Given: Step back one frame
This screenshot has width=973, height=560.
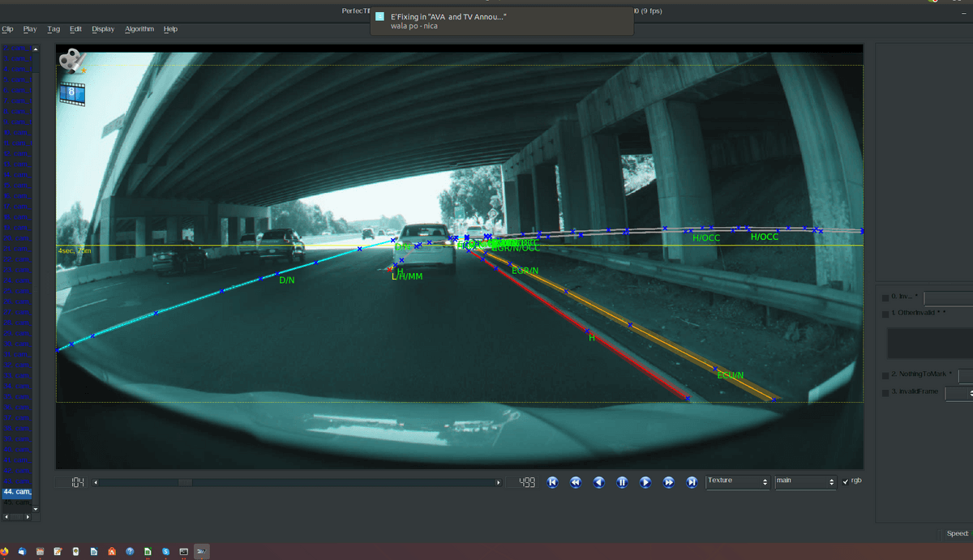Looking at the screenshot, I should tap(598, 482).
